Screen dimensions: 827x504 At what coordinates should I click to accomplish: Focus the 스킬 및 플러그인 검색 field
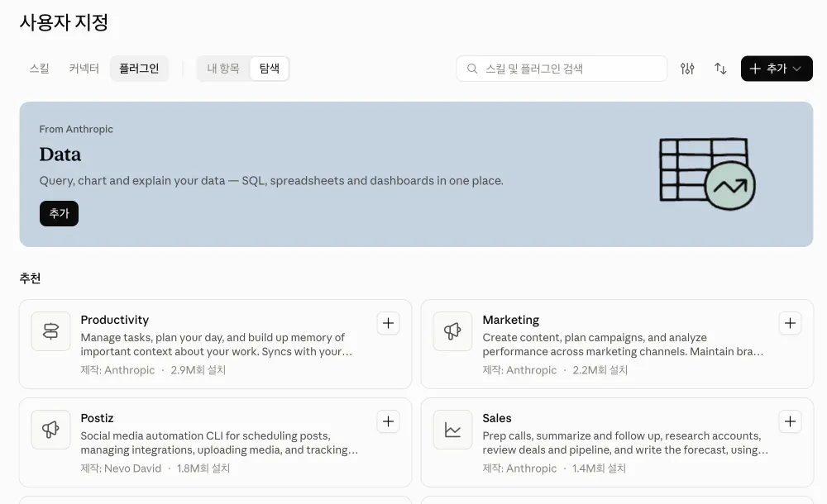tap(562, 69)
